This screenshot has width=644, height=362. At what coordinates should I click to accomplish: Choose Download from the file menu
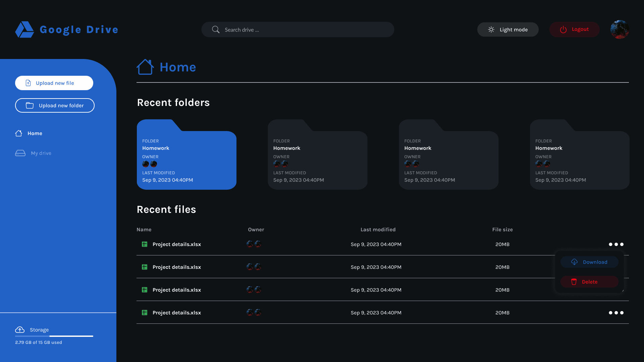589,262
